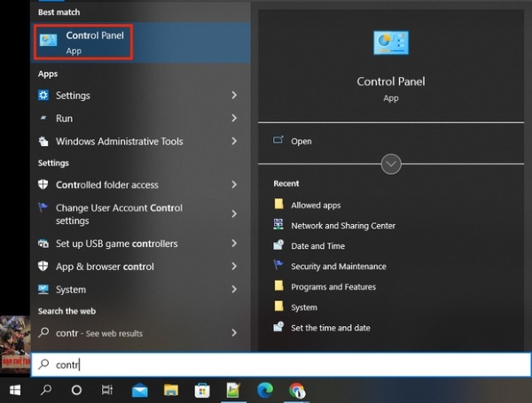
Task: Click Open in the preview pane
Action: pyautogui.click(x=391, y=141)
